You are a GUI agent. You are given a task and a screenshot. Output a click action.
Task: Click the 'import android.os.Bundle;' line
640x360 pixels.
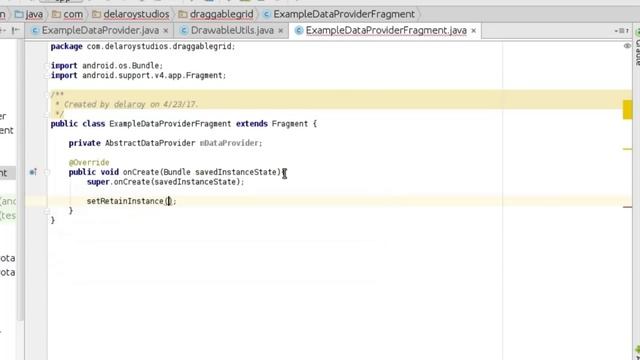[x=107, y=66]
